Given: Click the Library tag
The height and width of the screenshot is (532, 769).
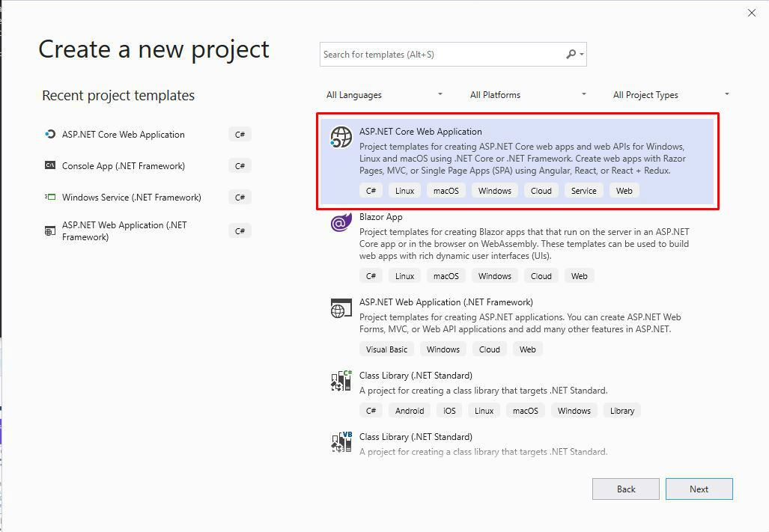Looking at the screenshot, I should 622,411.
